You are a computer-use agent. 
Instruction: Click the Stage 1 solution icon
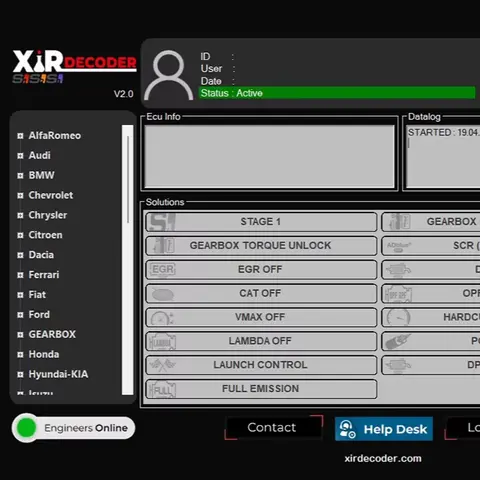[162, 222]
